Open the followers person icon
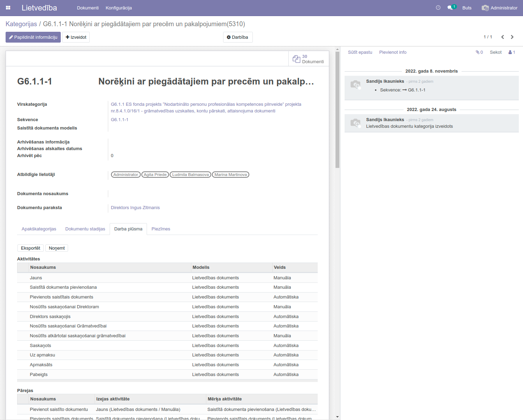This screenshot has height=420, width=523. [x=511, y=52]
